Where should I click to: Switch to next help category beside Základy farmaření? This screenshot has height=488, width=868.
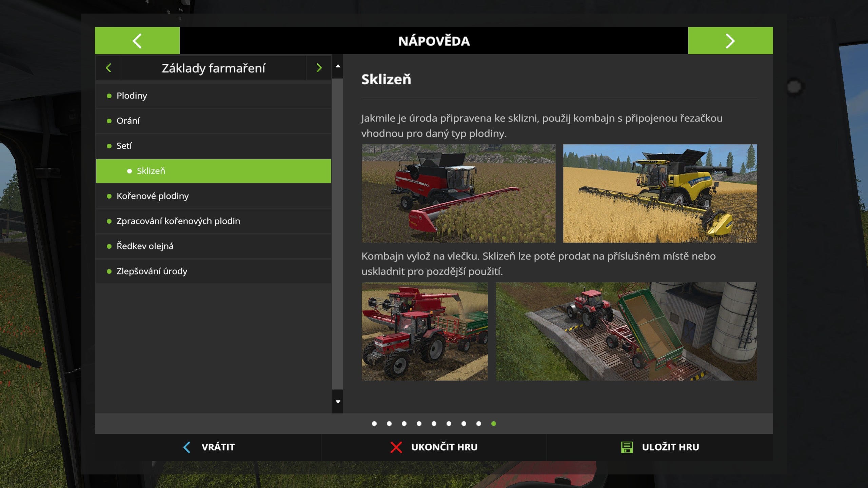click(319, 68)
